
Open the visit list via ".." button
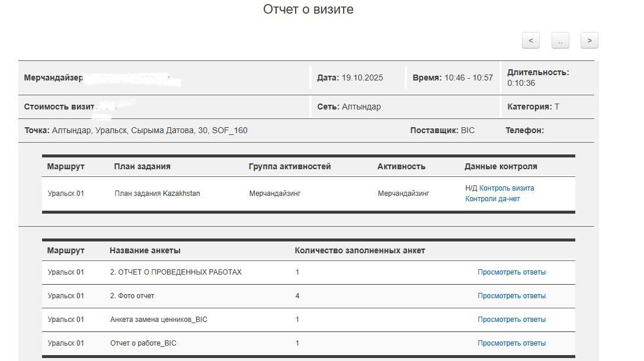[560, 40]
